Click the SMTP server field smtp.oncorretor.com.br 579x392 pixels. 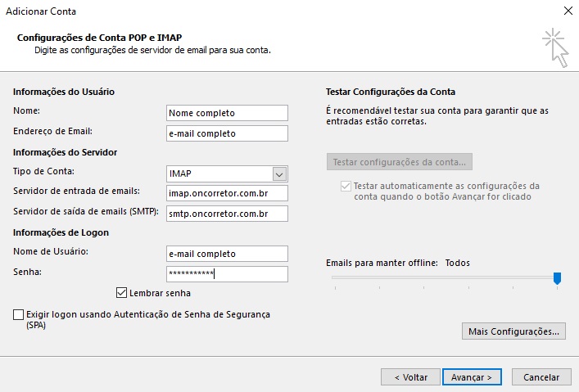(x=227, y=214)
